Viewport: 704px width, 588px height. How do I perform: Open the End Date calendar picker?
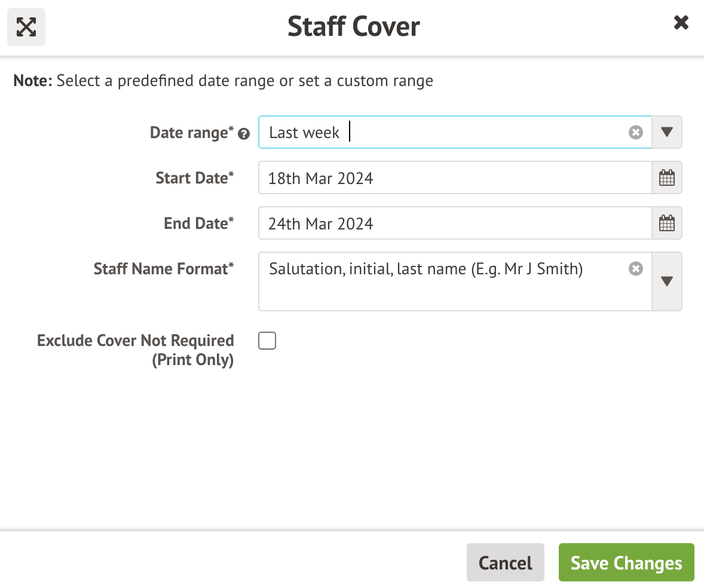(666, 224)
